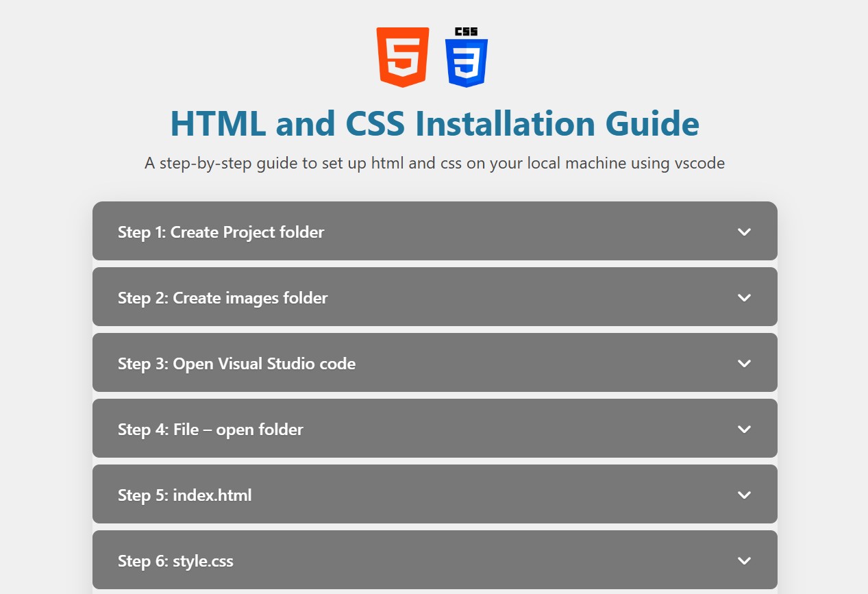Image resolution: width=868 pixels, height=594 pixels.
Task: Open the 'Step 2: Create images folder' label
Action: (223, 298)
